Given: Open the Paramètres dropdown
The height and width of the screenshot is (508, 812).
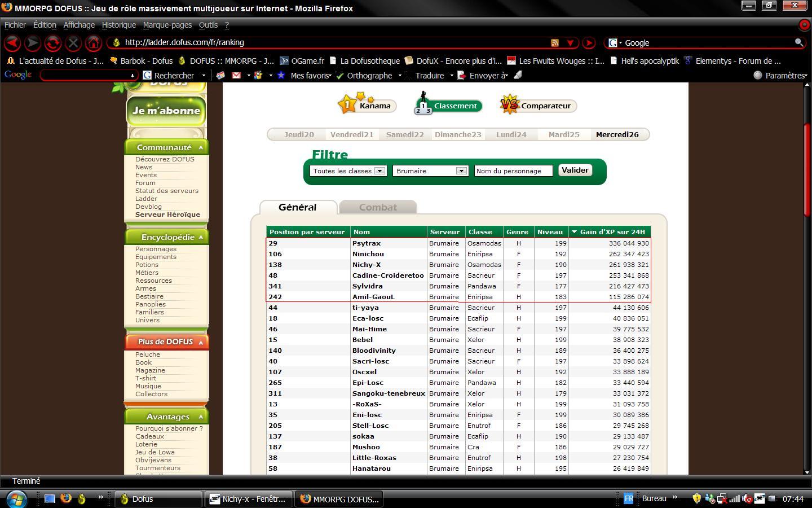Looking at the screenshot, I should click(805, 76).
